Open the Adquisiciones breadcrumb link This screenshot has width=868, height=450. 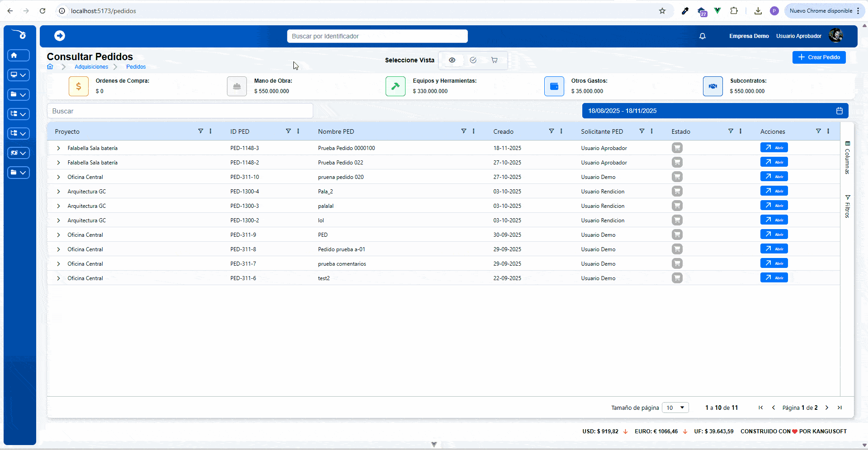(x=91, y=67)
